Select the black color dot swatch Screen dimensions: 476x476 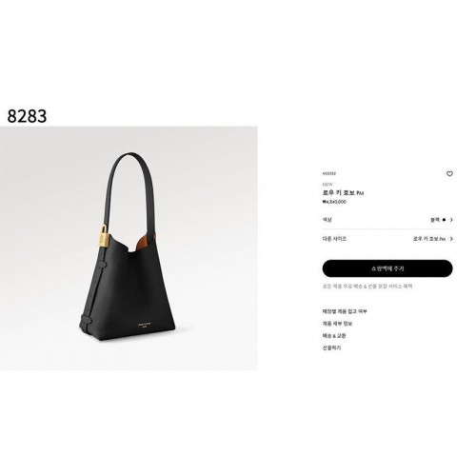444,220
